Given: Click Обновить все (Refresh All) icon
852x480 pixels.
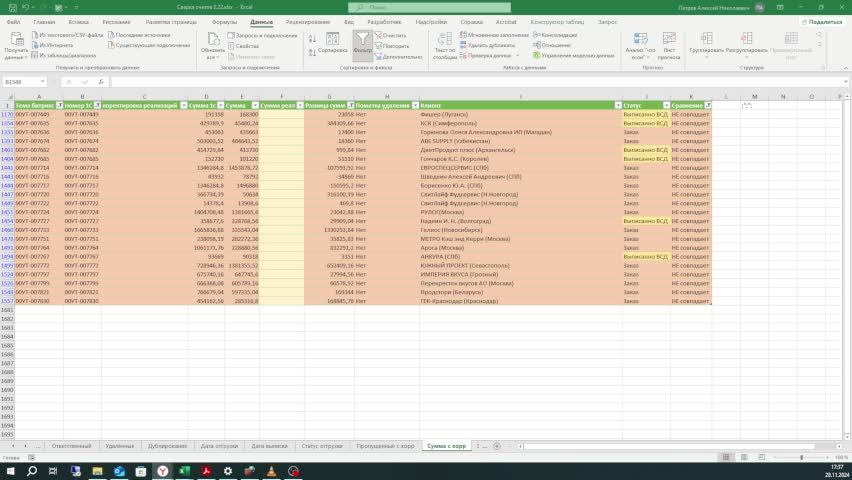Looking at the screenshot, I should coord(213,39).
